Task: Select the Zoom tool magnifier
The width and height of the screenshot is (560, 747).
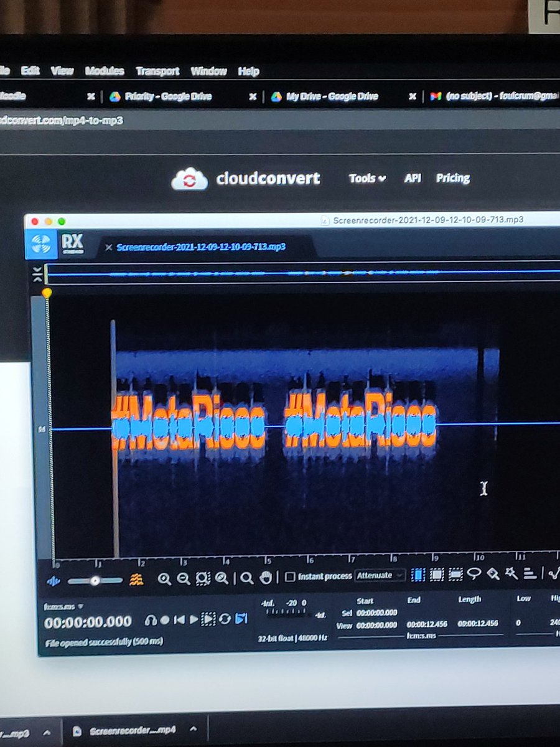Action: coord(247,578)
